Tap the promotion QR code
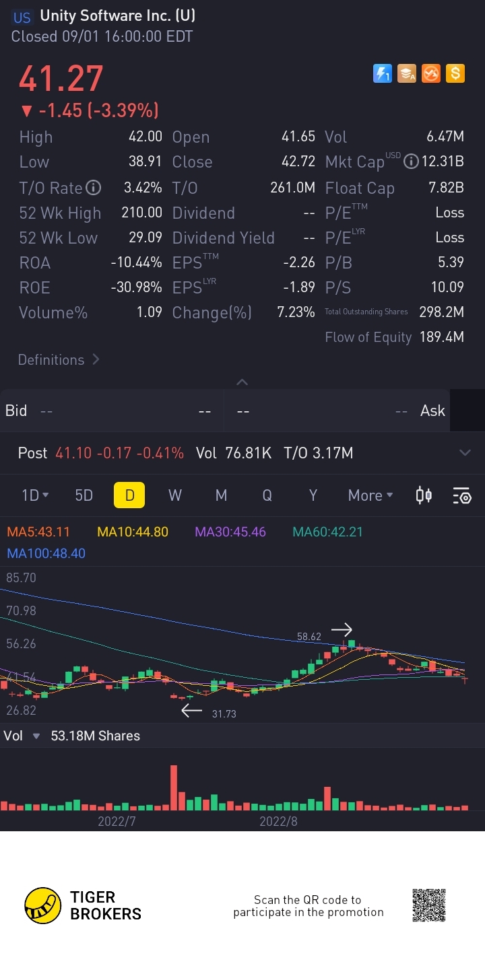 429,905
